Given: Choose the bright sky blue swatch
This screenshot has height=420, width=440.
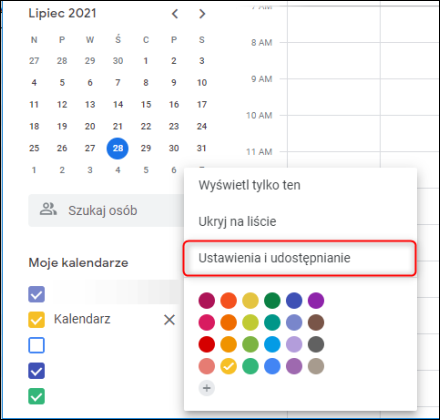Looking at the screenshot, I should click(x=272, y=344).
